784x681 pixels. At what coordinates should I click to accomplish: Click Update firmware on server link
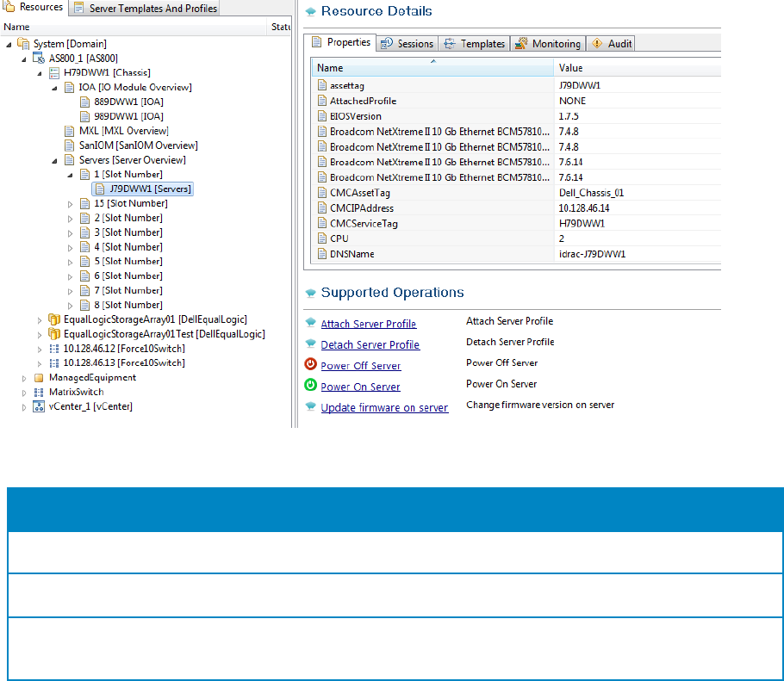point(384,408)
